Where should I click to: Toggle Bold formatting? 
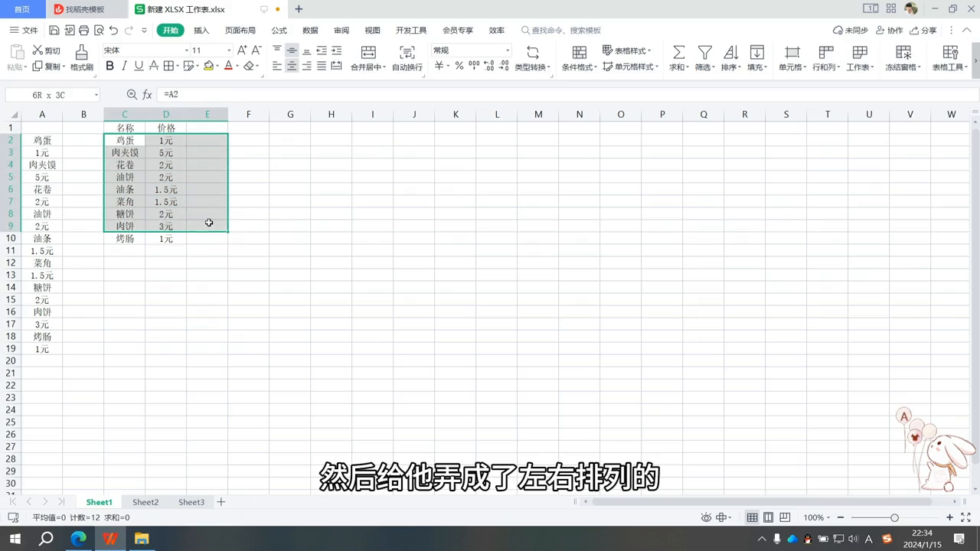click(x=109, y=67)
